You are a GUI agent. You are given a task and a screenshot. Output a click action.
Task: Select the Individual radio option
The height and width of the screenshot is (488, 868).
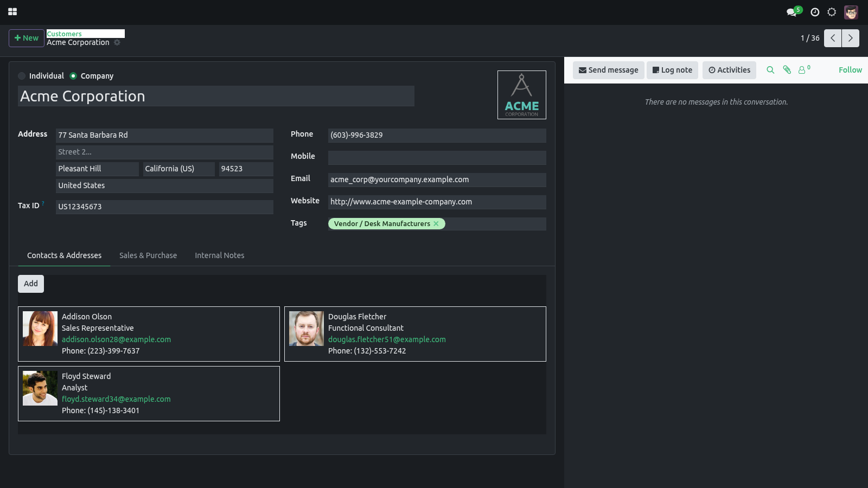[22, 76]
